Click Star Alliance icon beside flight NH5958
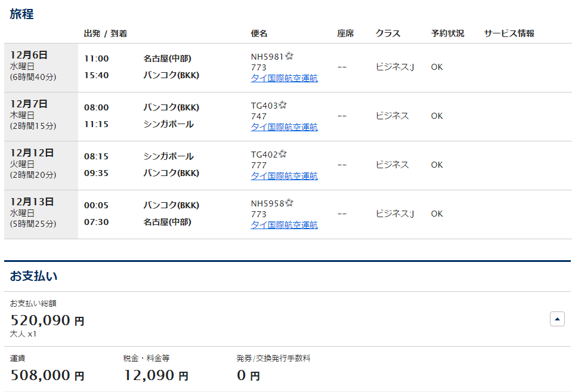 pos(289,203)
